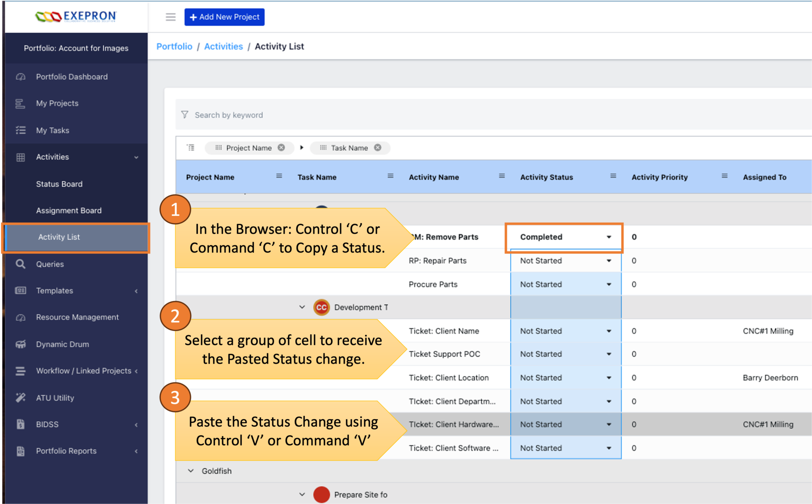The image size is (812, 504).
Task: Collapse the Development T task group
Action: [301, 307]
